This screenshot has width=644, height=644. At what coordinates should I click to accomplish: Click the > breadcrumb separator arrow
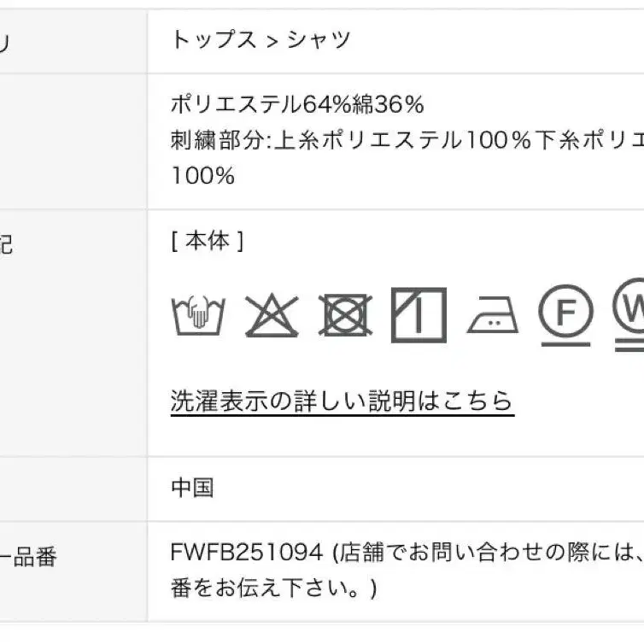click(x=272, y=42)
